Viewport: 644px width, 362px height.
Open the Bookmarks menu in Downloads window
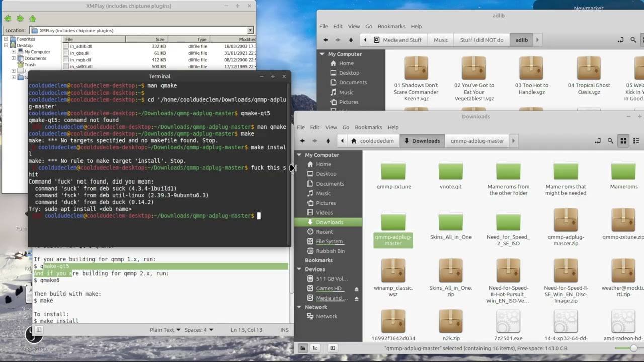(368, 127)
